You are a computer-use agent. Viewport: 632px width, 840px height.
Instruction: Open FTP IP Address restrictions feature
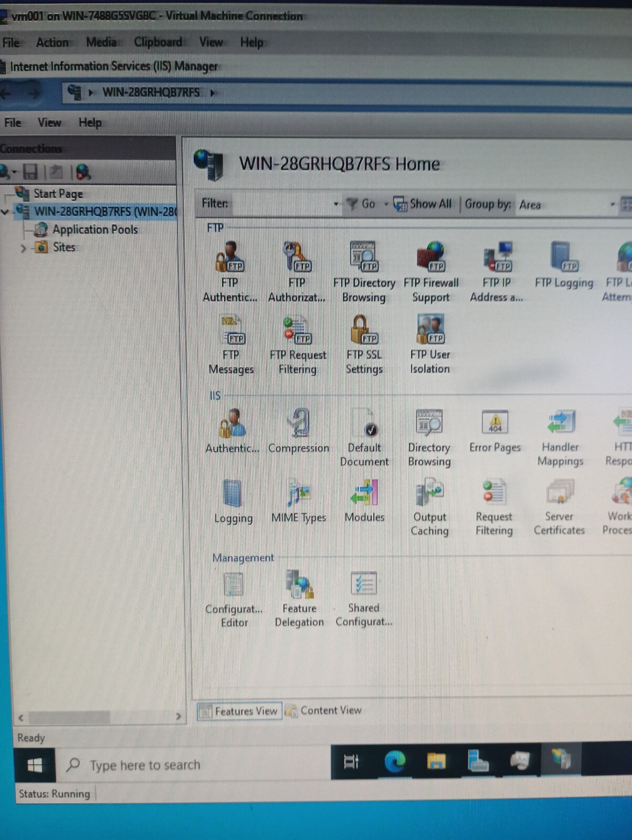click(497, 272)
